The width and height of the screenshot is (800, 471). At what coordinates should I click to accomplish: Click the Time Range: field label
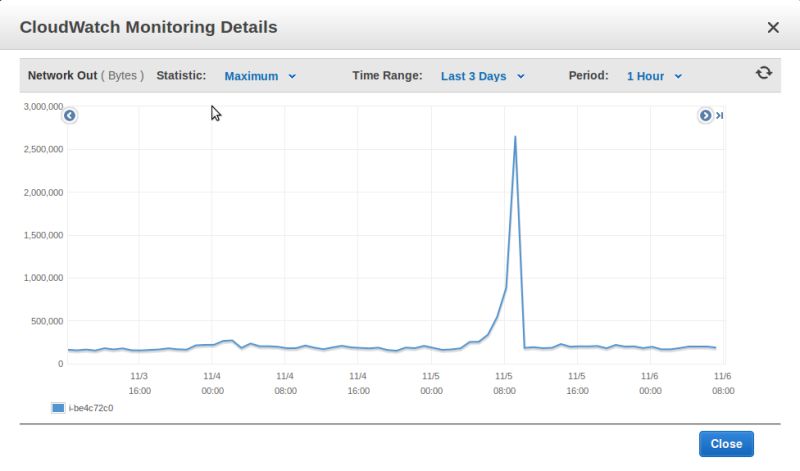[x=387, y=76]
